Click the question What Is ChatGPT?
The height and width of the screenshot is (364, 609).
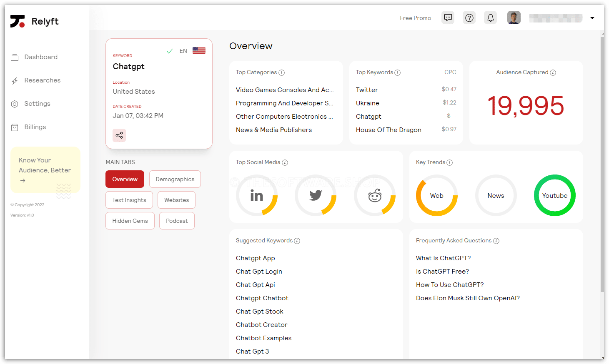coord(444,258)
